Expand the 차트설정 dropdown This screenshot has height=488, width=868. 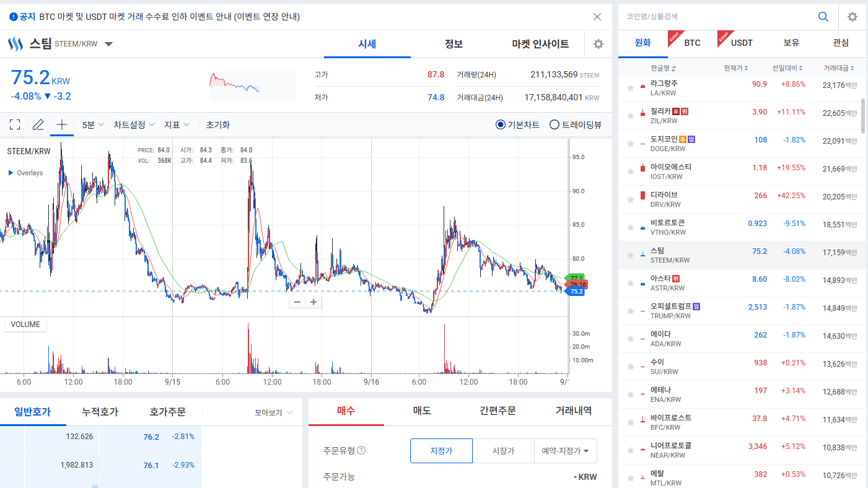click(134, 124)
